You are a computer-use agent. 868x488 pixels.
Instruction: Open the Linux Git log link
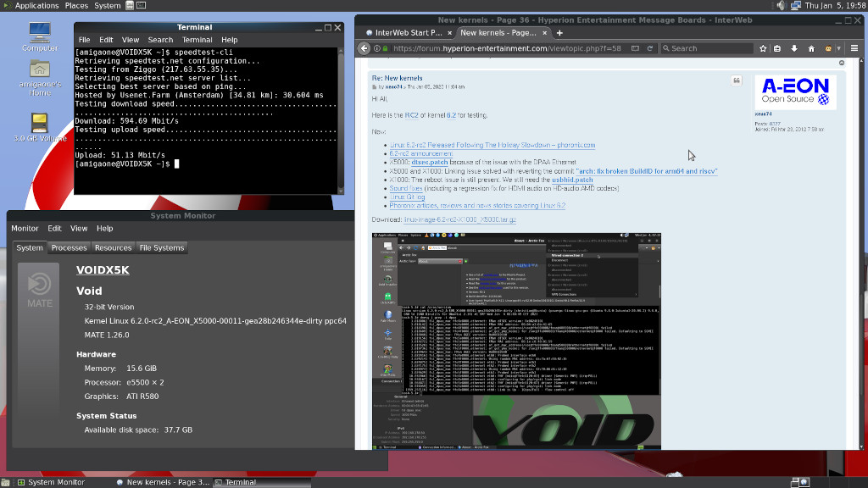click(x=407, y=197)
